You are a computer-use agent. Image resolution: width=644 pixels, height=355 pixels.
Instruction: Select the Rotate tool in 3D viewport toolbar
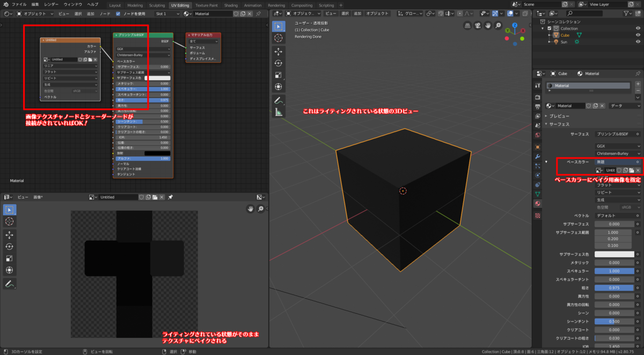coord(279,63)
